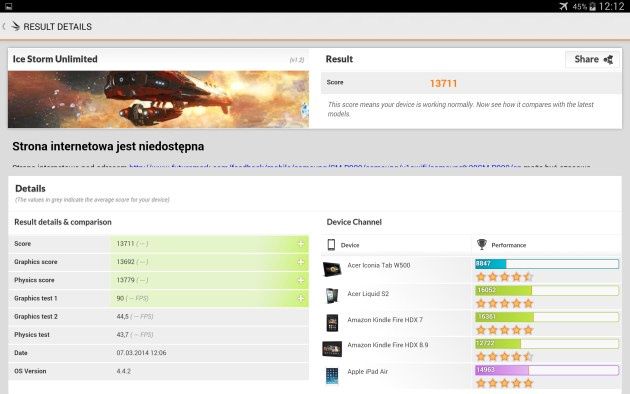Tap the Result details & comparison heading
Image resolution: width=630 pixels, height=394 pixels.
[x=63, y=222]
